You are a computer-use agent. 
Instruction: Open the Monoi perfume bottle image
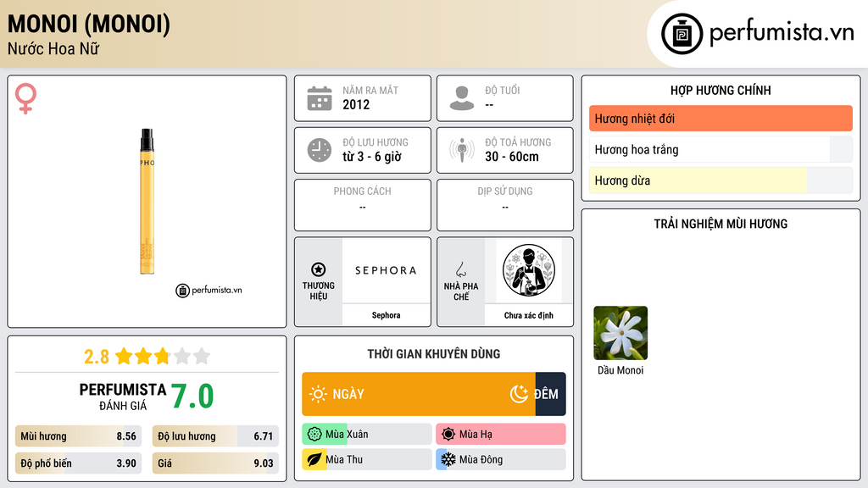(x=147, y=202)
